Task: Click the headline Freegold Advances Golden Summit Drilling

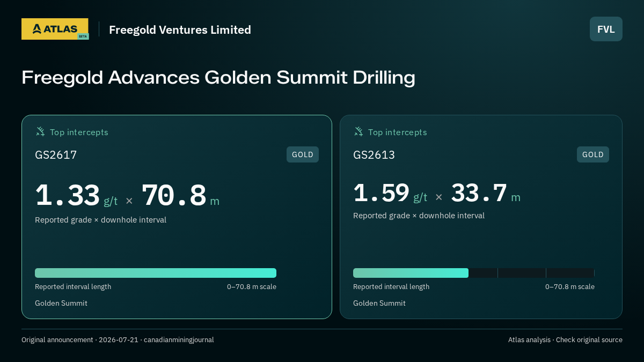Action: coord(218,78)
